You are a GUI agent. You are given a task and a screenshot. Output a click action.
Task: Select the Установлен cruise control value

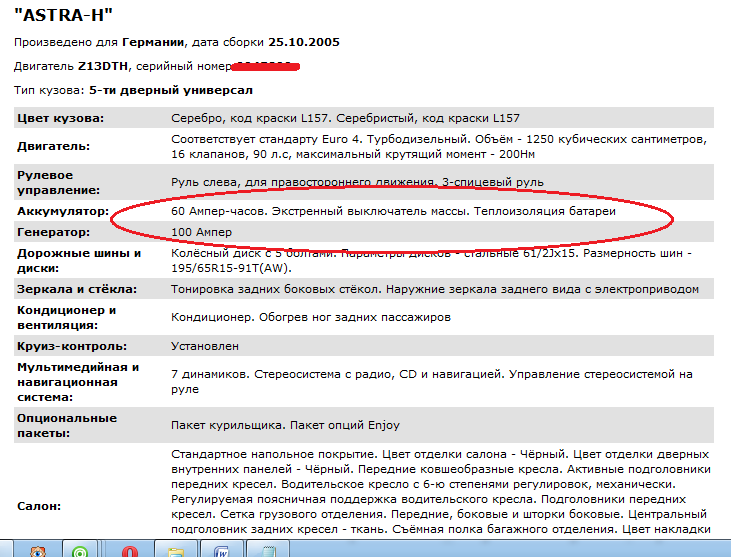205,346
